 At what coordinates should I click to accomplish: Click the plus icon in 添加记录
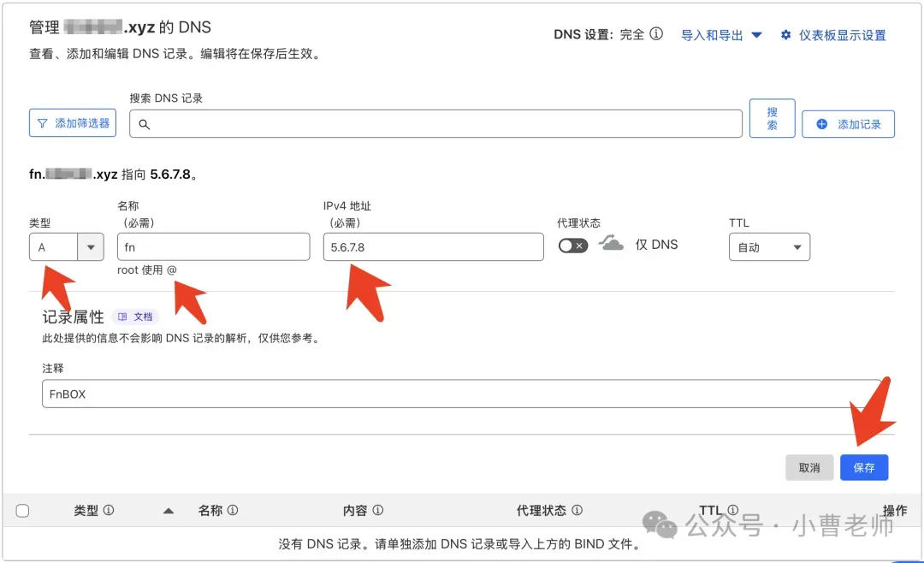[822, 124]
